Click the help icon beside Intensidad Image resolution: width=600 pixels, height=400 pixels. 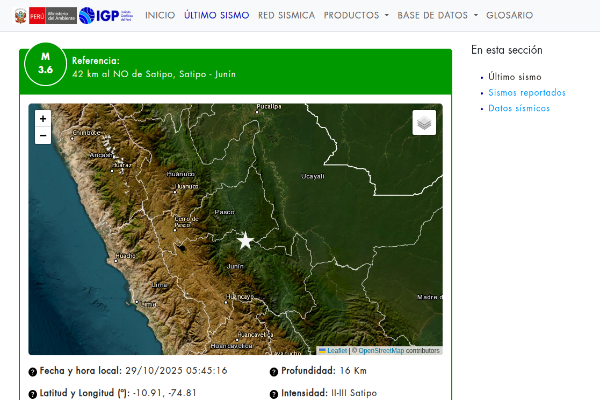(274, 394)
